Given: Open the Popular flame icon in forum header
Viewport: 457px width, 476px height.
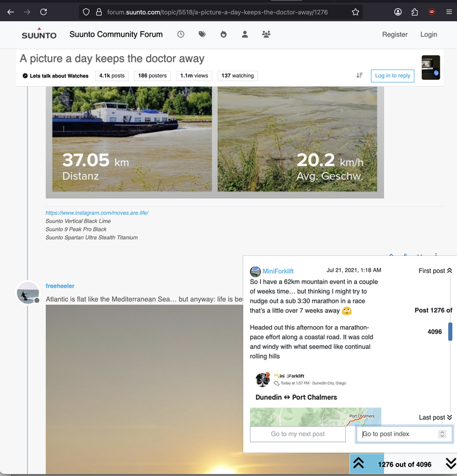Looking at the screenshot, I should 224,35.
